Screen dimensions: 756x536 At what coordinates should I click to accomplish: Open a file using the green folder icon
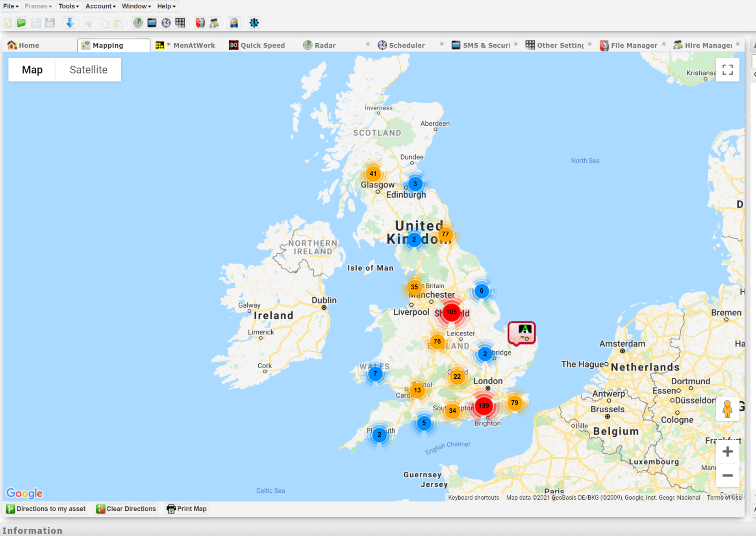pyautogui.click(x=22, y=22)
